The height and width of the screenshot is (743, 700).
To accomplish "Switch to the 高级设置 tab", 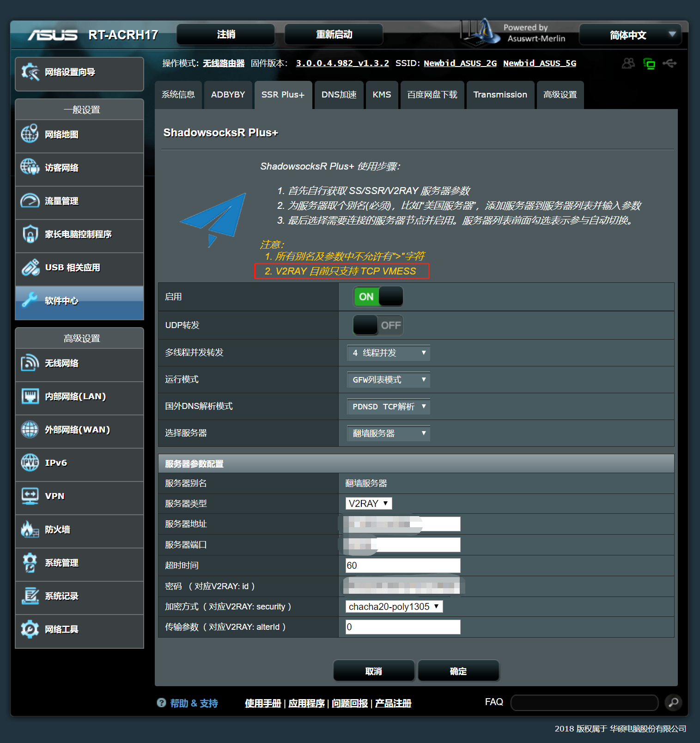I will tap(560, 95).
